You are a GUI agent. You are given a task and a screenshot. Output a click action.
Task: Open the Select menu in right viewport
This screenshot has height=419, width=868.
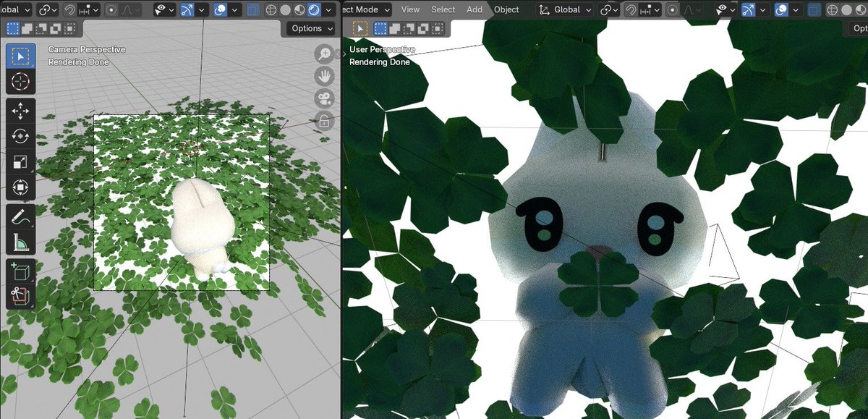443,9
